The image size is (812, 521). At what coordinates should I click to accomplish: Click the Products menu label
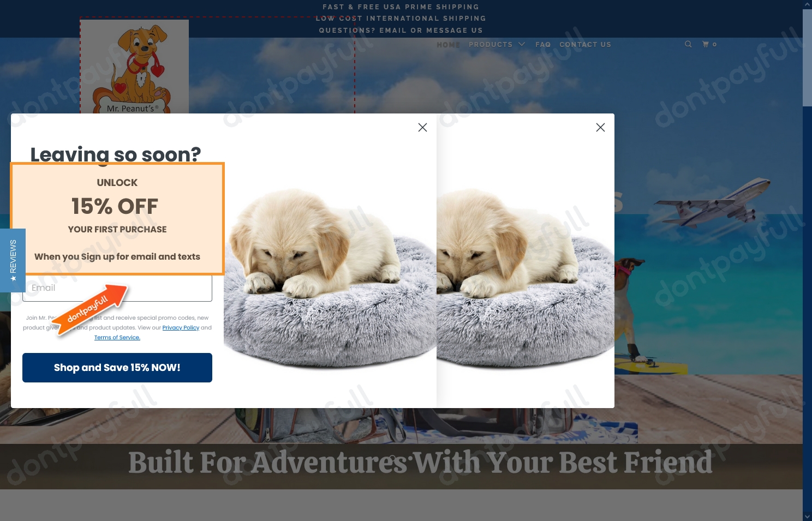click(491, 45)
